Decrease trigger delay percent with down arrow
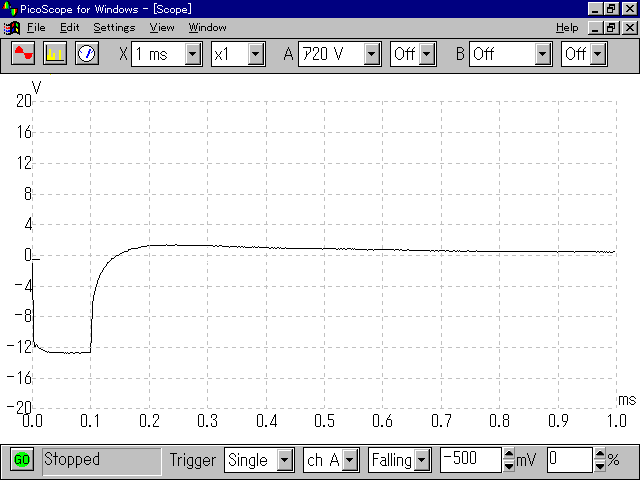The width and height of the screenshot is (640, 480). coord(600,466)
